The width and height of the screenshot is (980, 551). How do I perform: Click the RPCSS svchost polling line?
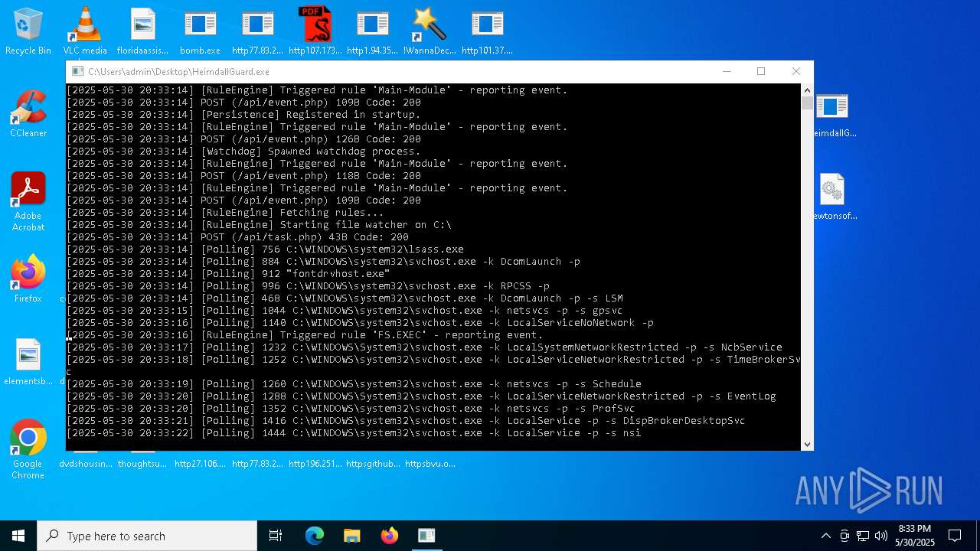308,286
